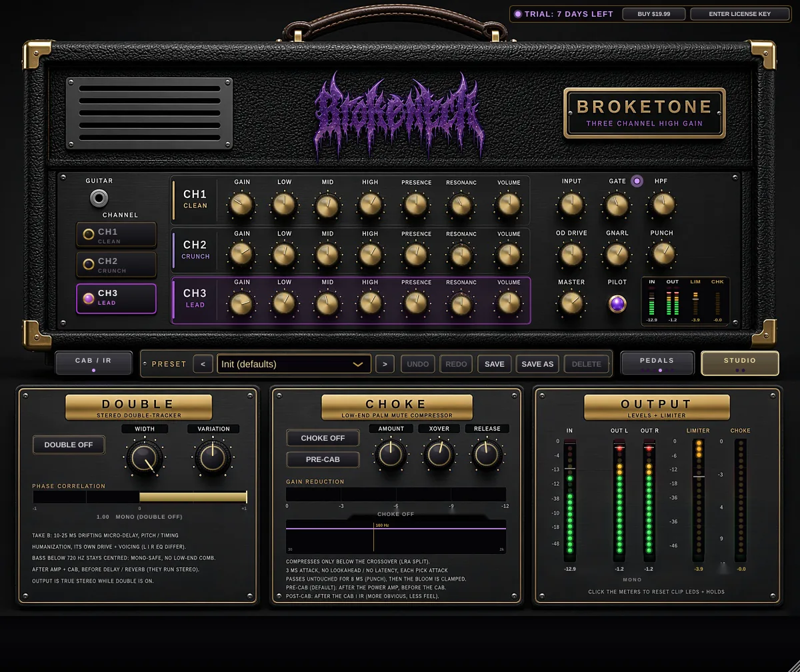Click the Gnarl knob
Screen dimensions: 800x672
click(x=617, y=254)
